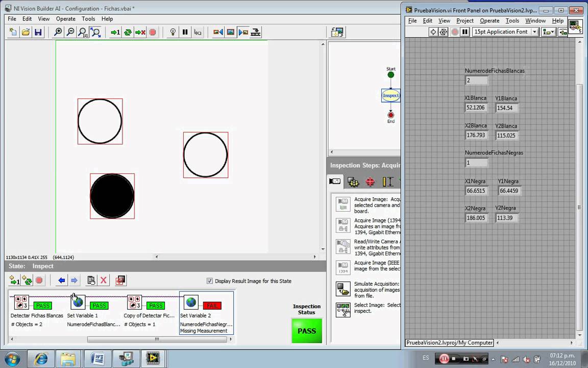Image resolution: width=588 pixels, height=368 pixels.
Task: Save the inspection with the floppy disk icon
Action: click(x=38, y=32)
